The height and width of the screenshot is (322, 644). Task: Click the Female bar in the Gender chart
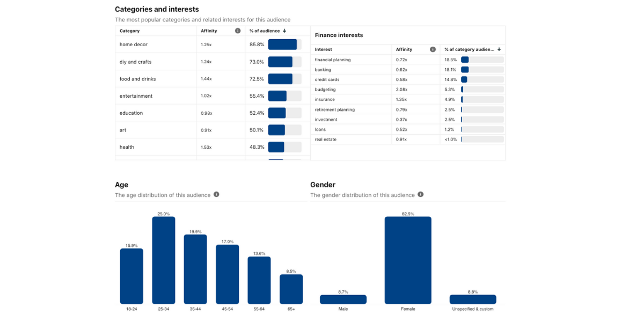point(408,260)
